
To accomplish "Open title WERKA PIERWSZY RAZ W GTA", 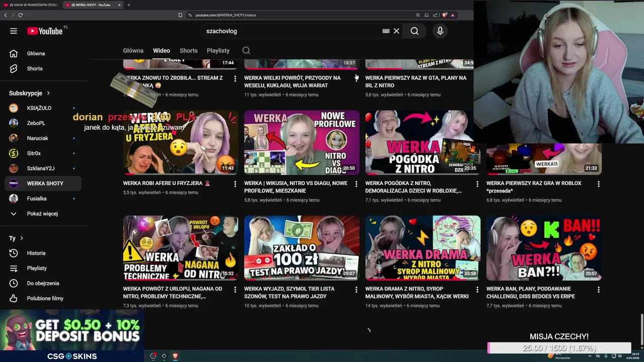I will (x=416, y=81).
